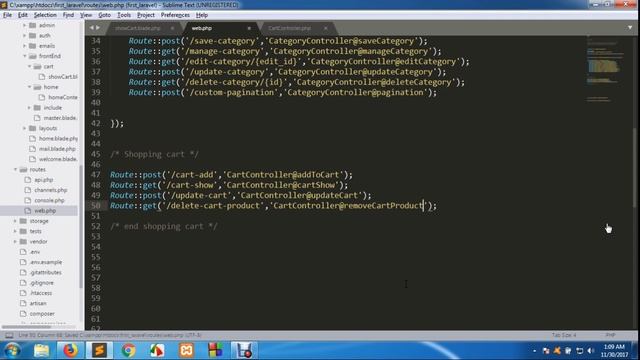Viewport: 640px width, 360px height.
Task: Click the status bar panel switcher icon
Action: pyautogui.click(x=9, y=335)
